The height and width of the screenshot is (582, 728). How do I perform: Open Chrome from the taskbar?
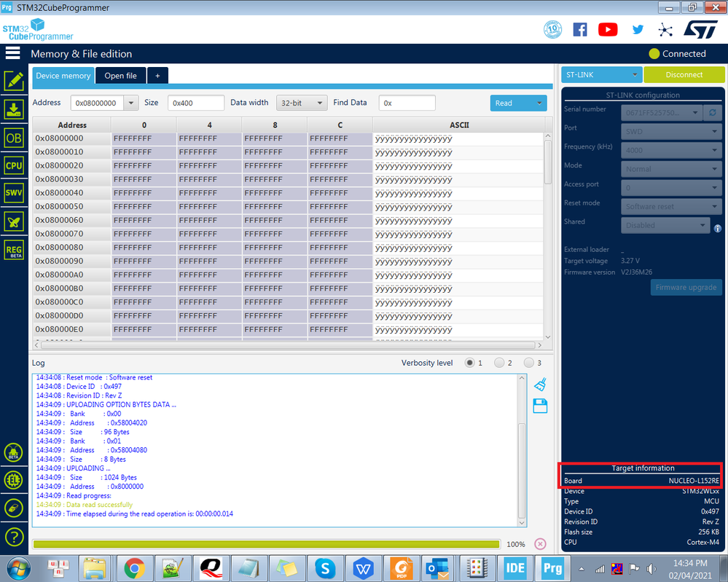(134, 569)
